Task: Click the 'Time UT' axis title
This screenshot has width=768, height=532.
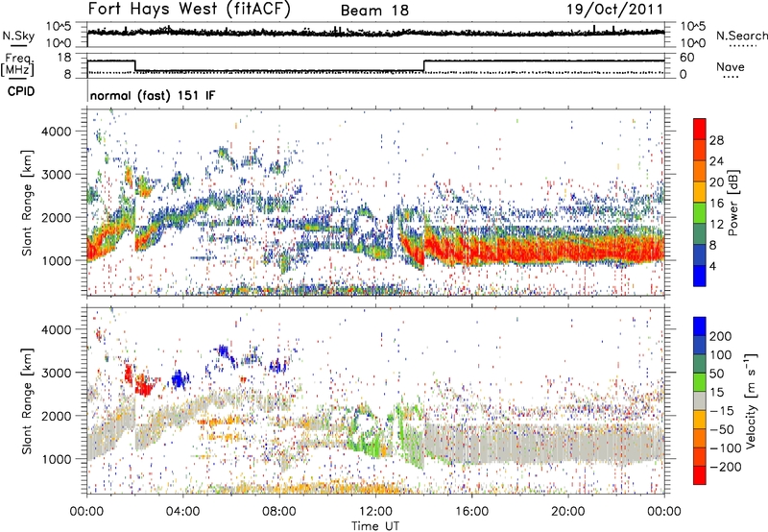Action: (375, 525)
